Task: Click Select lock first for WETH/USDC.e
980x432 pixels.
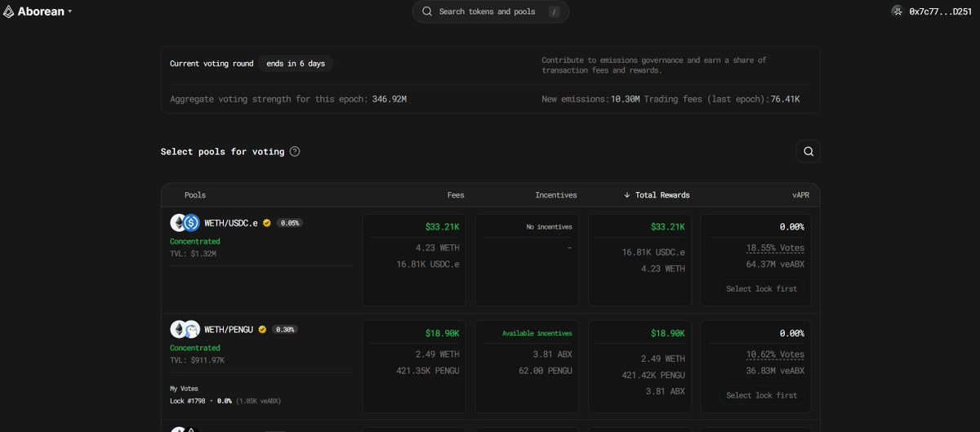Action: [761, 288]
